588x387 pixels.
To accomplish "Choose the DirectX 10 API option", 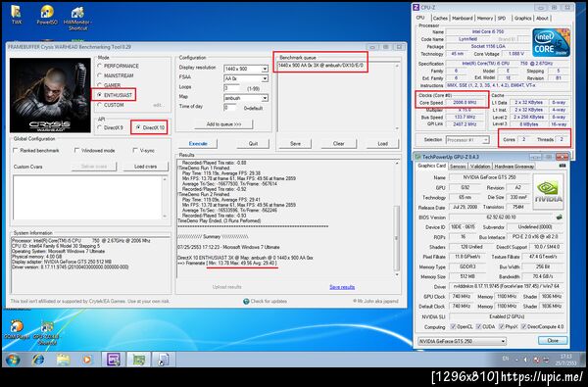I will coord(138,128).
